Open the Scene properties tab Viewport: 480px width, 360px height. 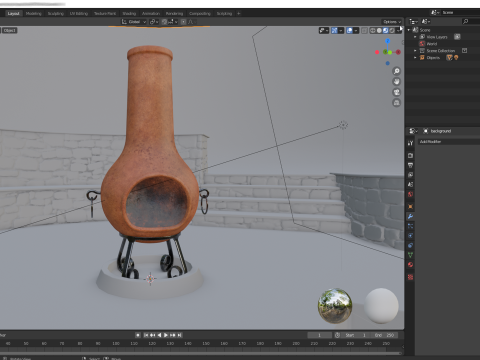(410, 185)
